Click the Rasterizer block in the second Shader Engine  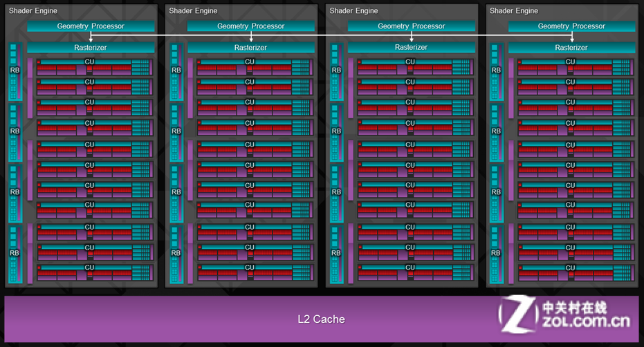click(250, 48)
